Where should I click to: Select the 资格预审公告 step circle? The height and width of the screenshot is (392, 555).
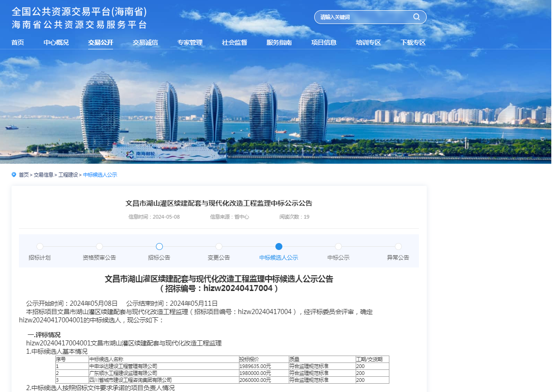99,247
